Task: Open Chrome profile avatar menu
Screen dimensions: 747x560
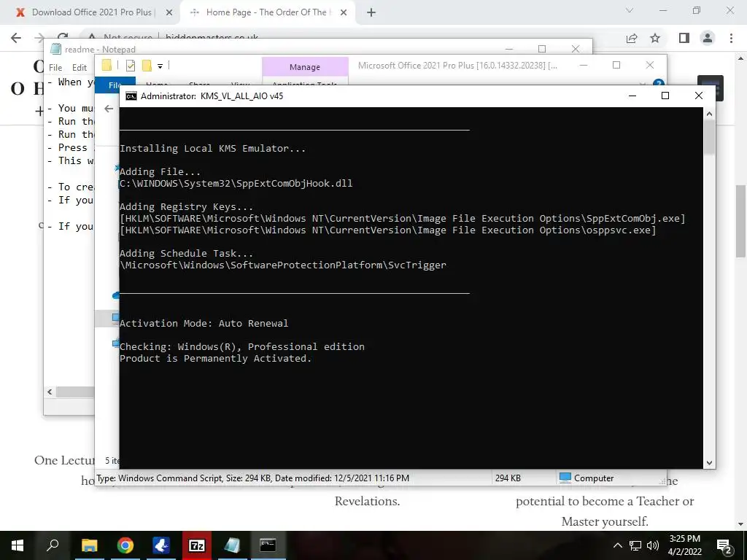Action: pyautogui.click(x=708, y=38)
